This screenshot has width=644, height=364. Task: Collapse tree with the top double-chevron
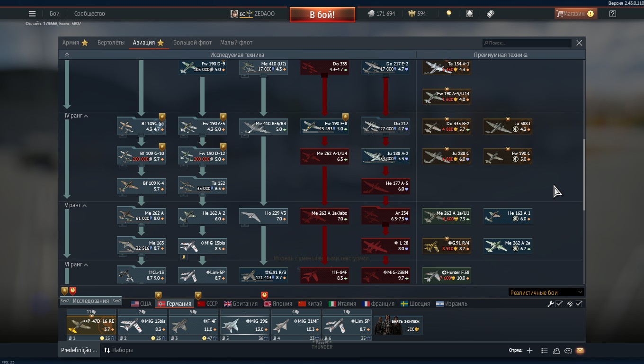(x=67, y=55)
